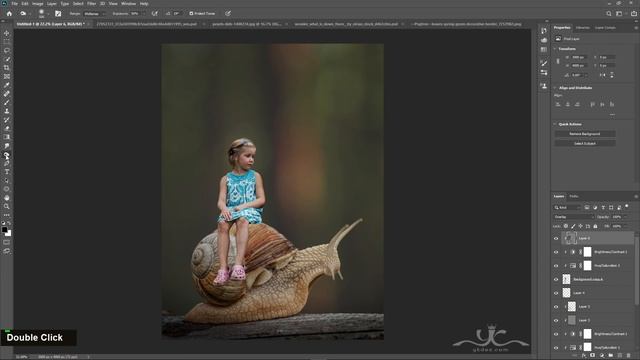Add a layer style via fx icon

(x=584, y=356)
